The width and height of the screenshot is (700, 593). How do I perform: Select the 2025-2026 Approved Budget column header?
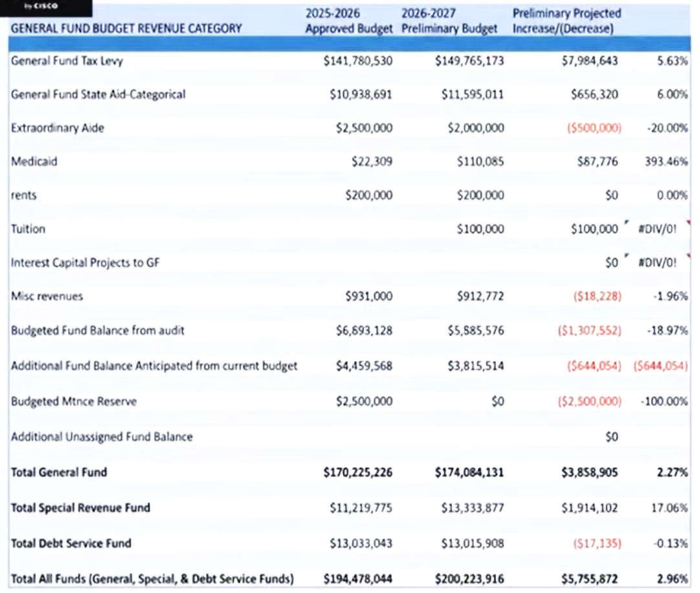pyautogui.click(x=349, y=21)
